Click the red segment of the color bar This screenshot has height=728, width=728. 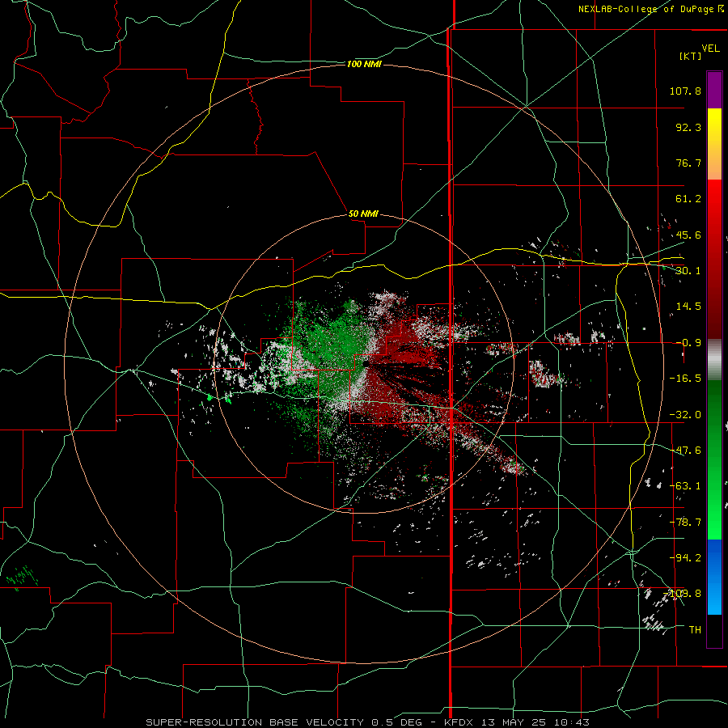tap(714, 259)
